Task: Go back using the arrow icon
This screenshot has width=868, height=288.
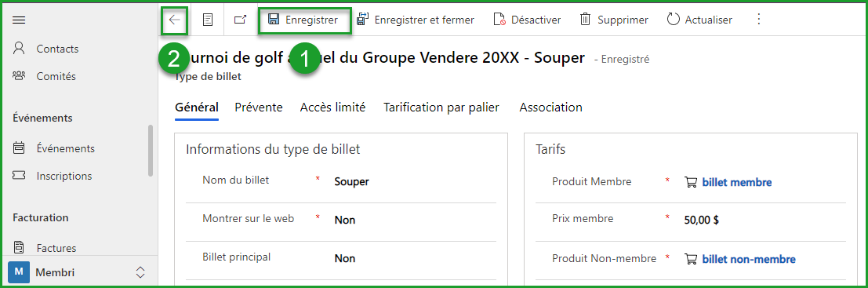Action: [174, 20]
